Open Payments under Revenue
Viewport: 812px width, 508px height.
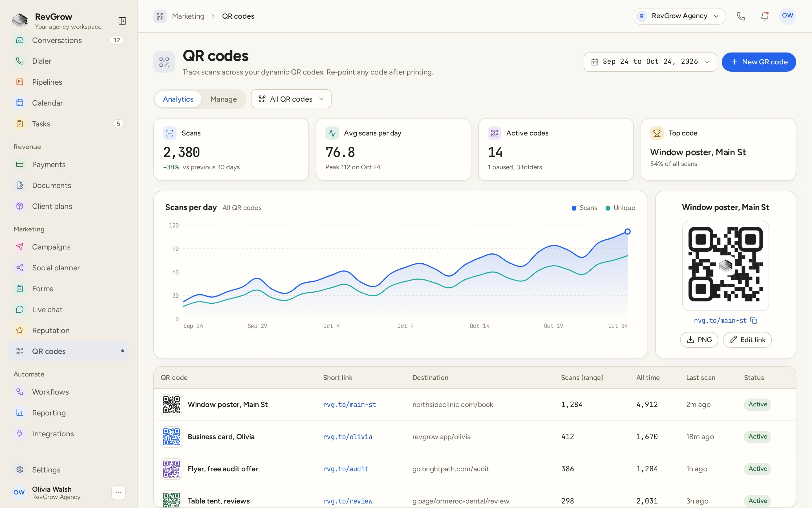[69, 165]
